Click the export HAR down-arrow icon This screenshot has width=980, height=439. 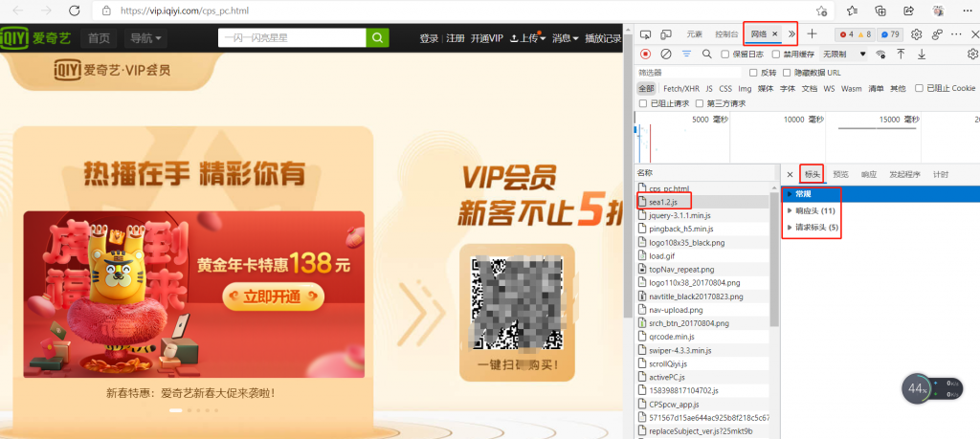(x=922, y=55)
